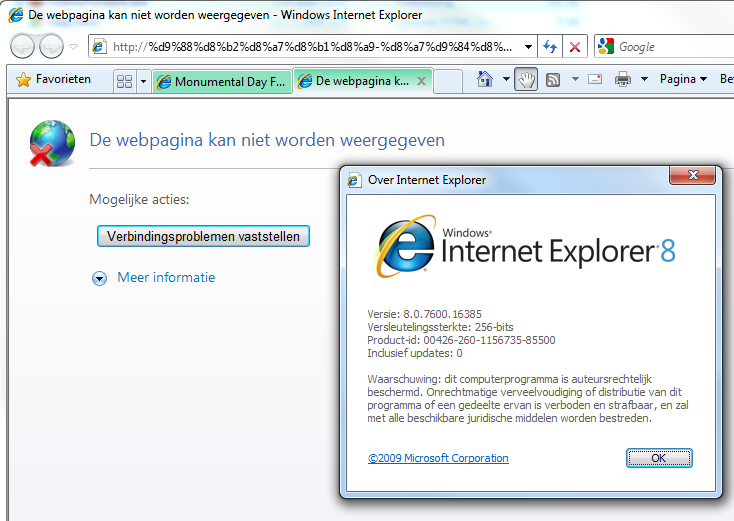Click the RSS feeds icon
The image size is (734, 521).
[x=553, y=80]
